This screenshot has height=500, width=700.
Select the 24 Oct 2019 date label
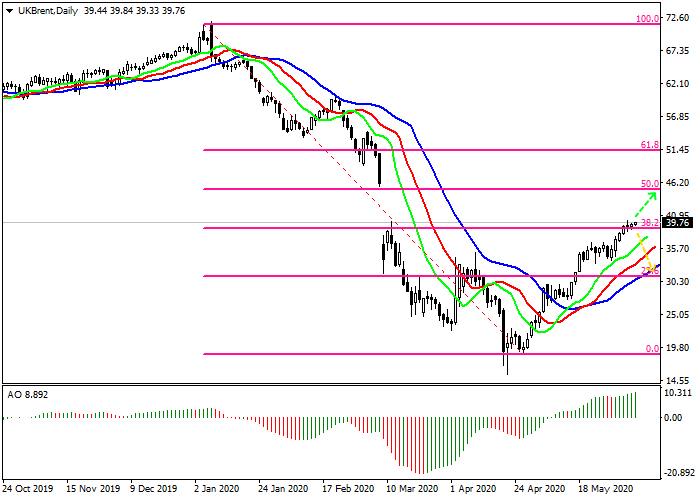tap(27, 490)
